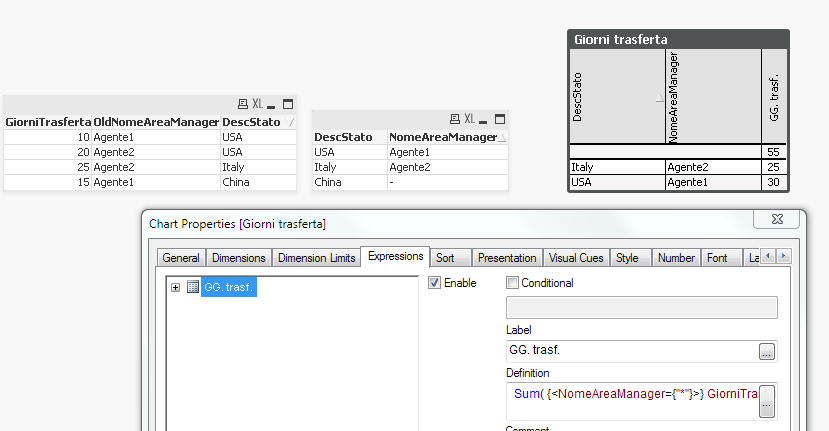Expand the GG. trasf. expression tree node
Image resolution: width=829 pixels, height=431 pixels.
click(x=176, y=288)
